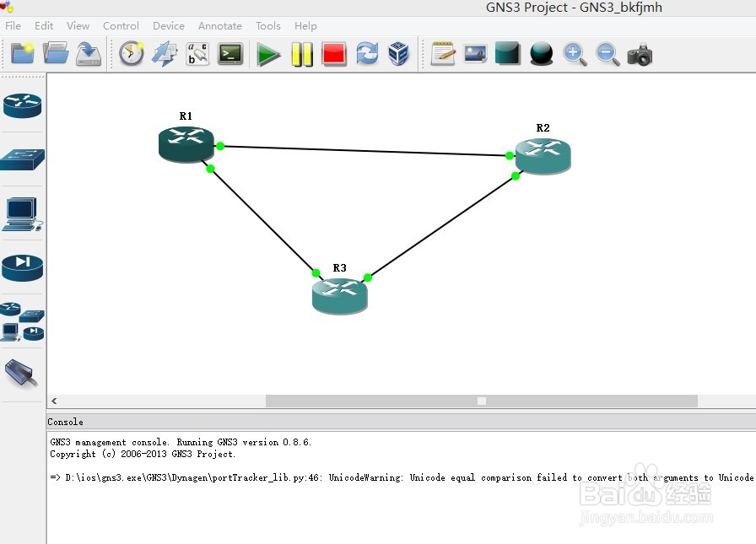Screen dimensions: 756x544
Task: Open the Help menu
Action: point(305,26)
